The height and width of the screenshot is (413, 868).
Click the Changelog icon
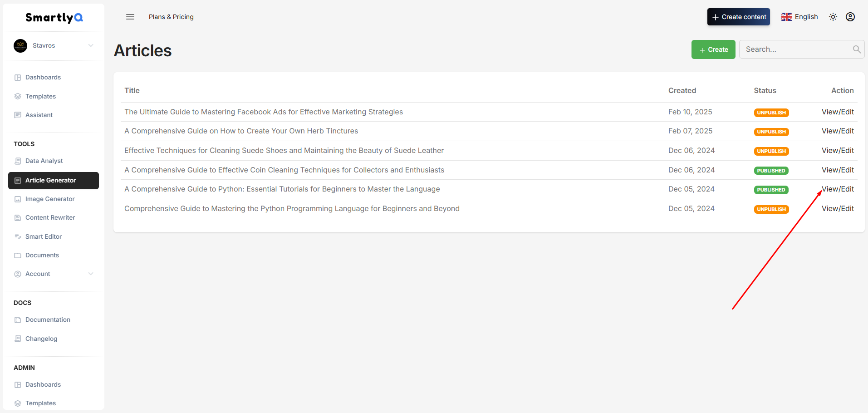coord(18,339)
